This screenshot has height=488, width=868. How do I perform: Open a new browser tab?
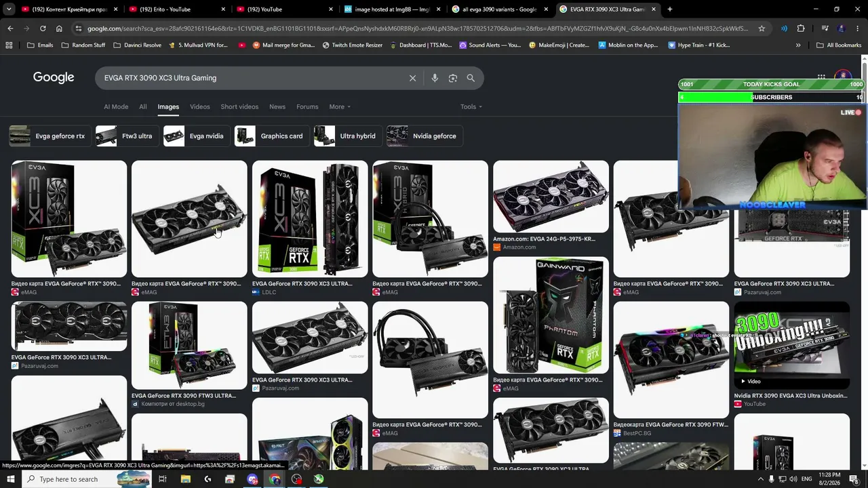[x=670, y=9]
